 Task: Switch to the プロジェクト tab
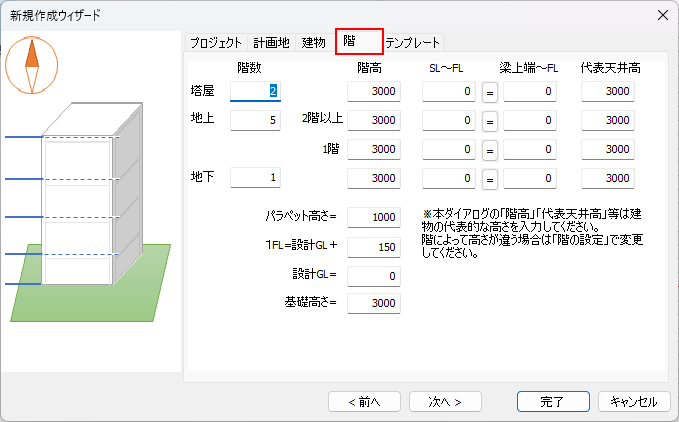click(216, 42)
